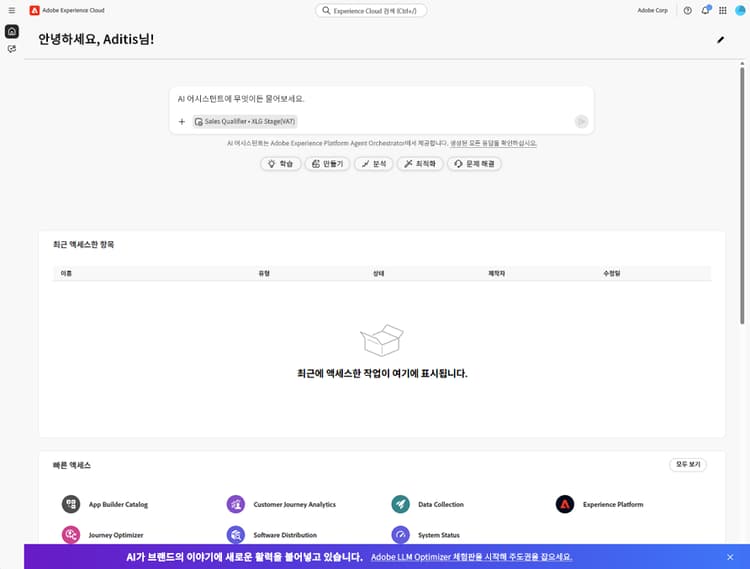Image resolution: width=750 pixels, height=569 pixels.
Task: Click the 분석 suggestion chip
Action: click(x=374, y=164)
